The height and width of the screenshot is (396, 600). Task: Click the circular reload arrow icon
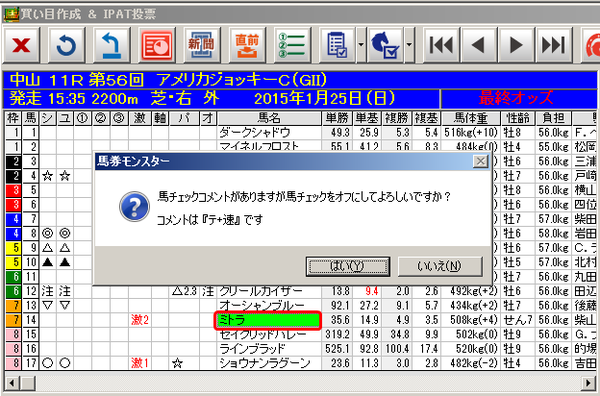tap(67, 45)
